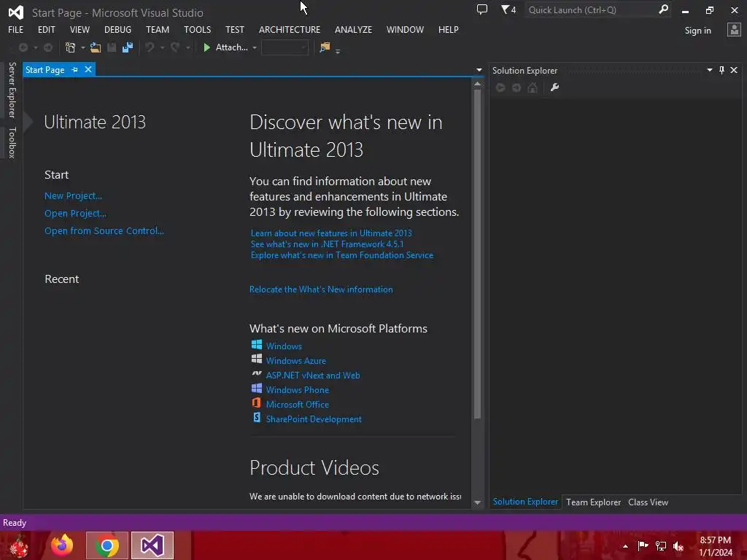
Task: Click the Navigate Backward toolbar icon
Action: pos(23,47)
